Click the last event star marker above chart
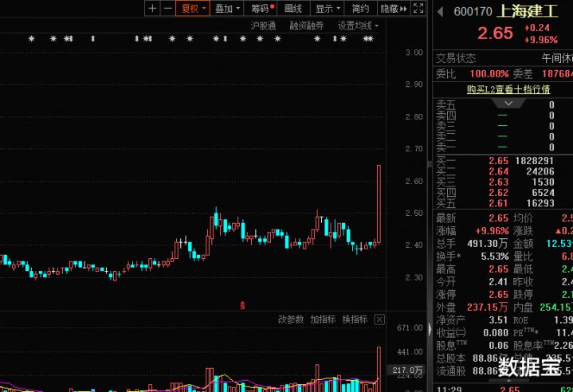Screen dimensions: 573x392 pos(371,38)
